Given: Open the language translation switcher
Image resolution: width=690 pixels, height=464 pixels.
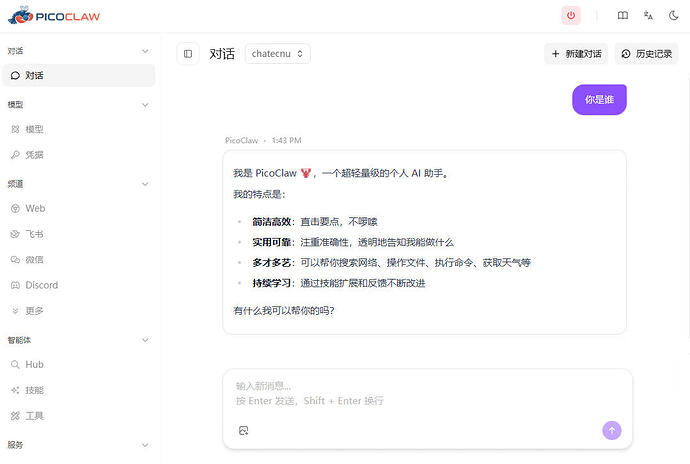Looking at the screenshot, I should [x=648, y=16].
